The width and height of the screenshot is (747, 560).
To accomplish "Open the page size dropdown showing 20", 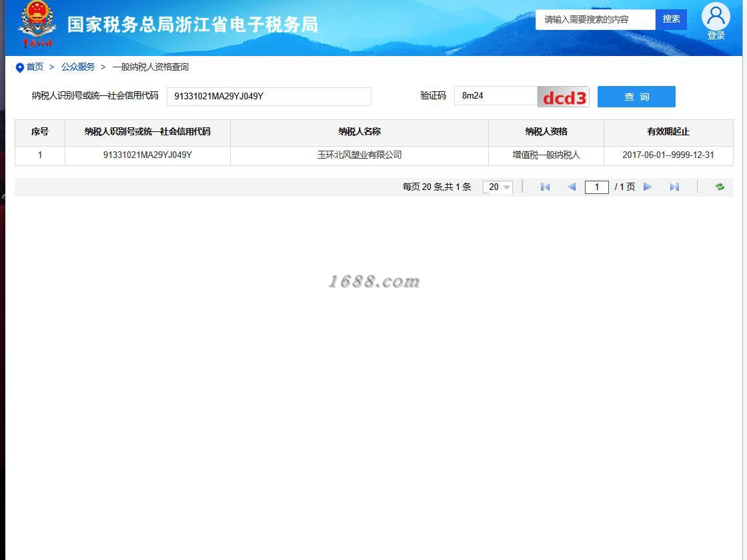I will click(x=498, y=187).
